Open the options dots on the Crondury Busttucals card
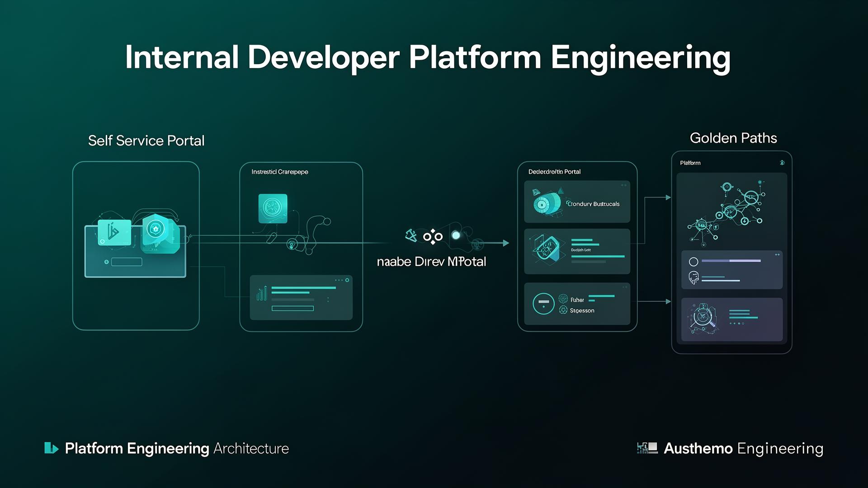868x488 pixels. (624, 185)
